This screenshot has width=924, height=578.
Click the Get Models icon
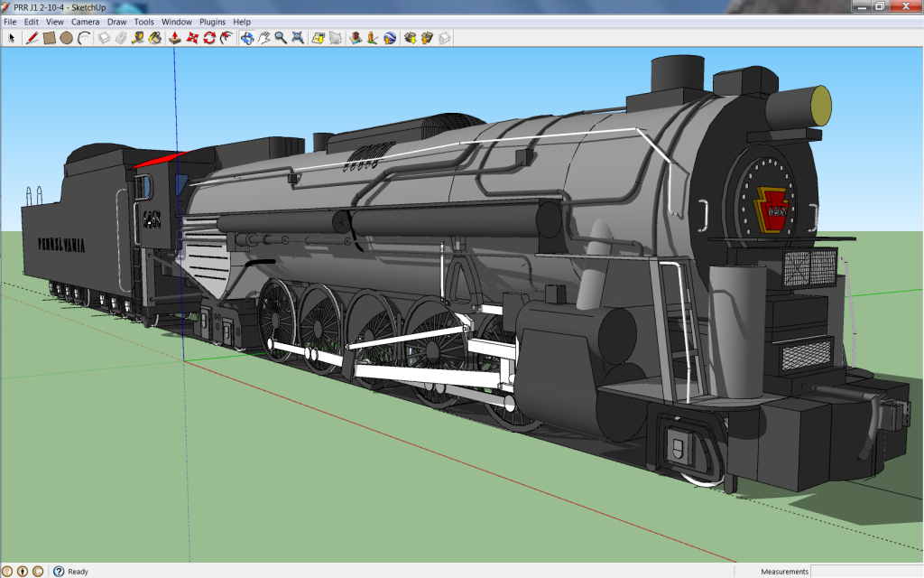coord(411,38)
